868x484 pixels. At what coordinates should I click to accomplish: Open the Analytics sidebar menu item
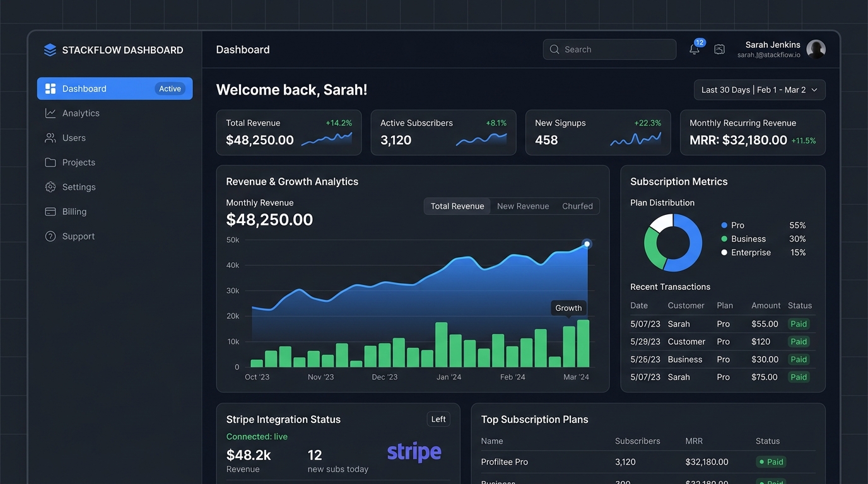click(x=115, y=113)
